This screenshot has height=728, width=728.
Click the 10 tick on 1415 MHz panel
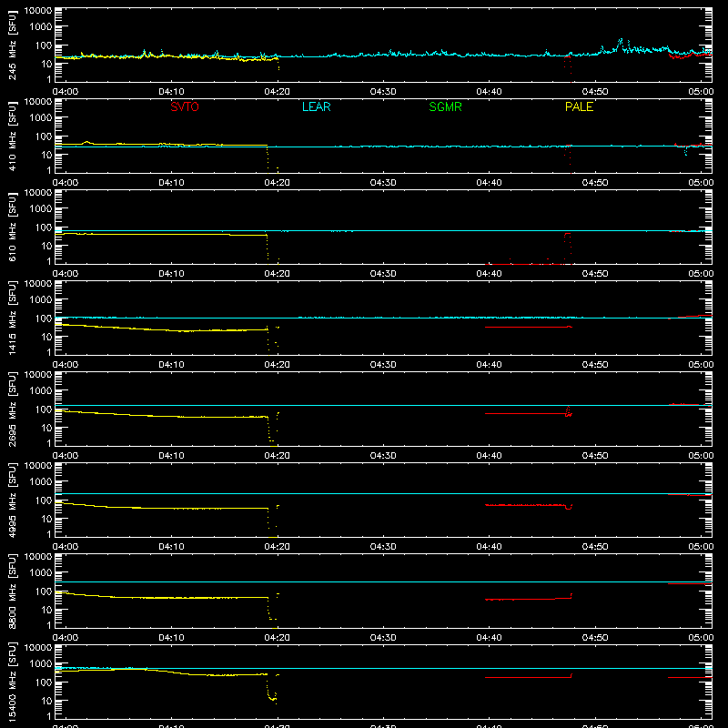[x=46, y=337]
